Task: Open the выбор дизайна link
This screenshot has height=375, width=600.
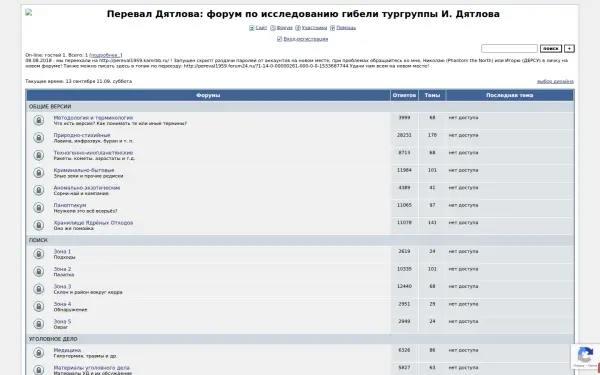Action: (x=555, y=82)
